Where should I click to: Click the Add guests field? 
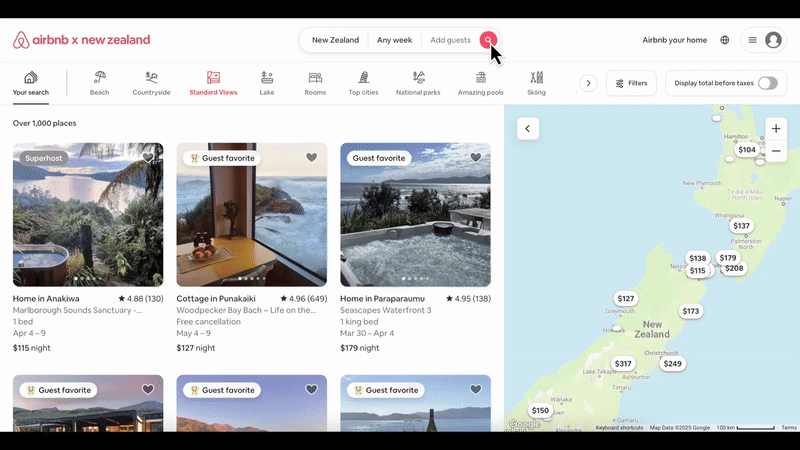point(450,40)
